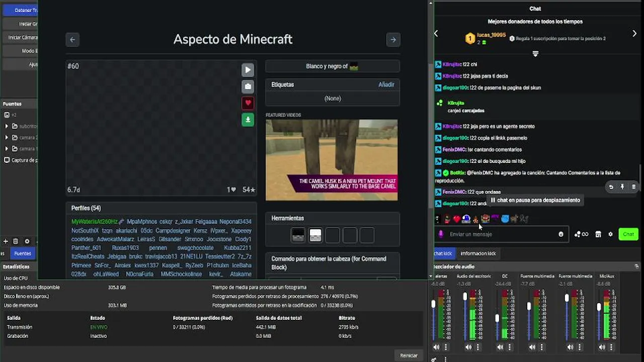Viewport: 644px width, 362px height.
Task: Pin the hovered chat message
Action: pyautogui.click(x=622, y=187)
